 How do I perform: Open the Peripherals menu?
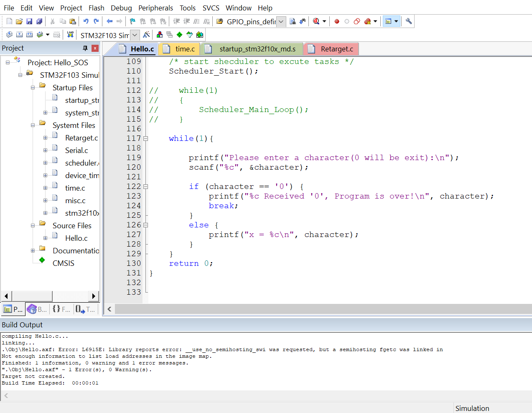click(155, 8)
